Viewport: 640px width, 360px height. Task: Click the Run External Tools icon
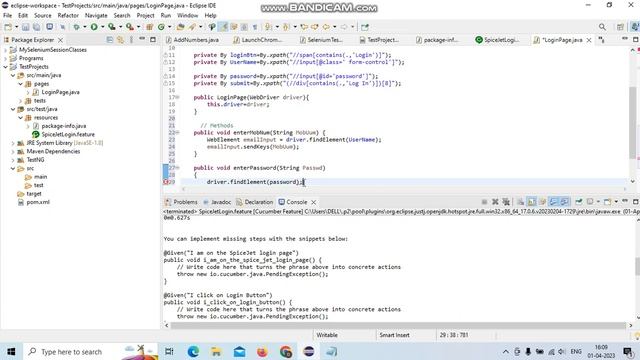pos(129,27)
